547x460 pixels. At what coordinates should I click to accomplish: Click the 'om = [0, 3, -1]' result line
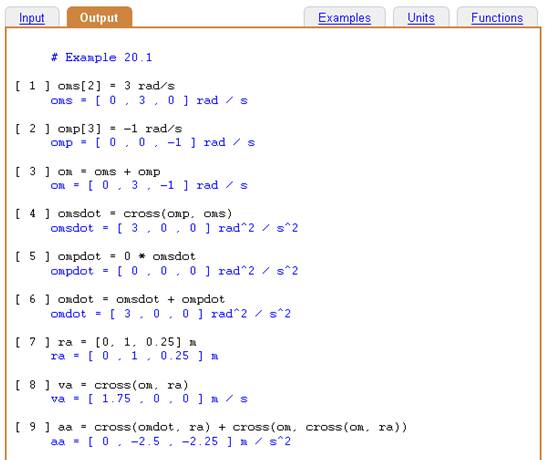pyautogui.click(x=149, y=185)
